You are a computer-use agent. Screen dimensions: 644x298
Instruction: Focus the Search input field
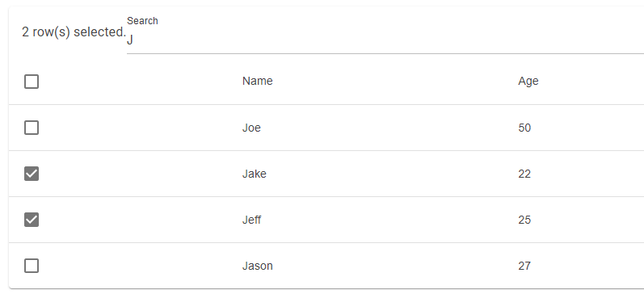385,40
